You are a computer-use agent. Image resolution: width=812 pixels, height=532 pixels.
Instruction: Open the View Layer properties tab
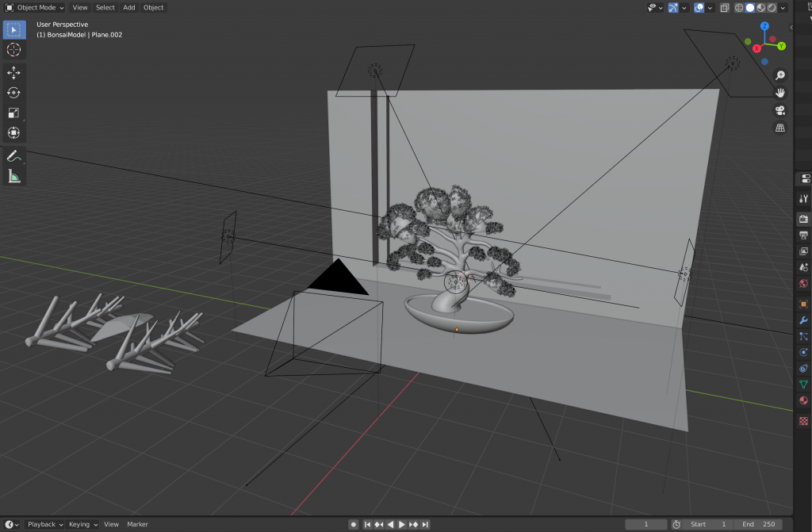point(803,251)
